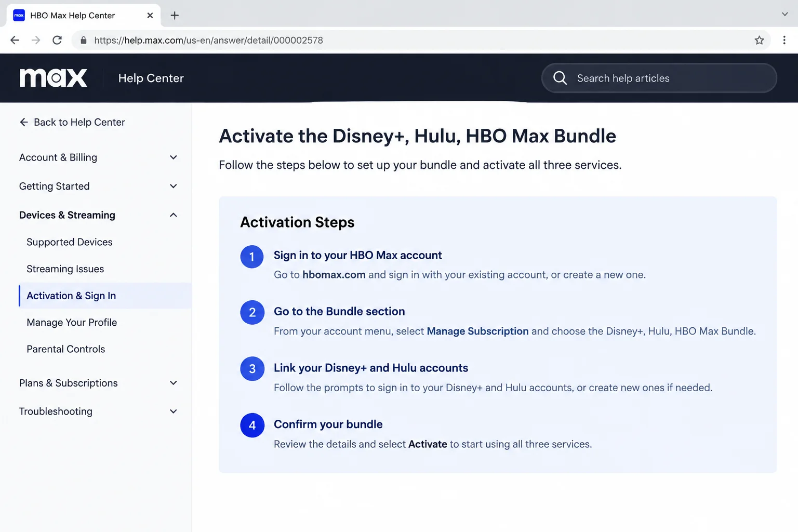This screenshot has width=798, height=532.
Task: Click 'Sign in to your HBO Max account' heading
Action: [x=357, y=255]
